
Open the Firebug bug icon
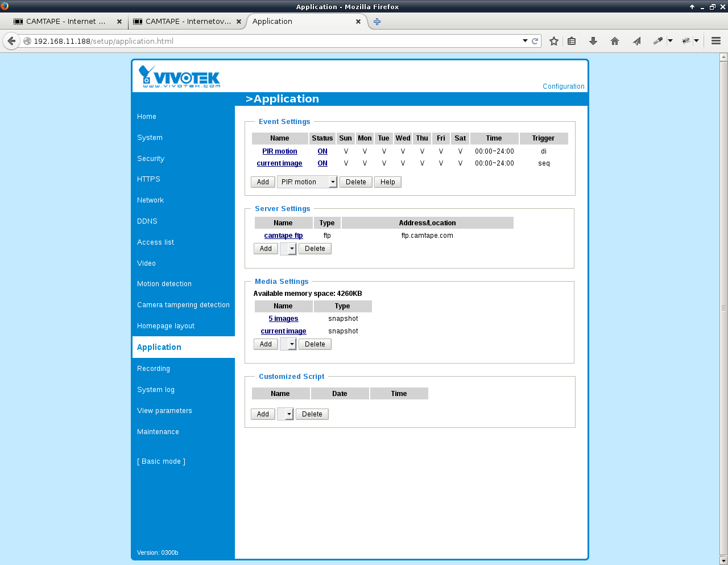click(x=686, y=41)
